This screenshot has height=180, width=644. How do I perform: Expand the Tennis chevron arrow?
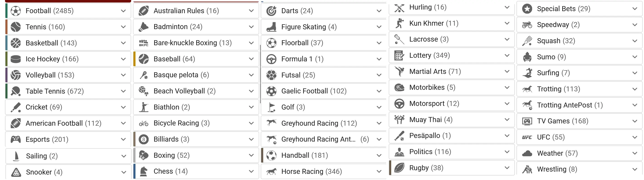(123, 27)
